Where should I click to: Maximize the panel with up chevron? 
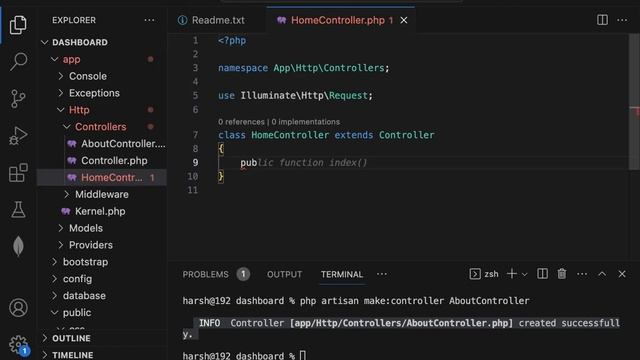pyautogui.click(x=602, y=274)
